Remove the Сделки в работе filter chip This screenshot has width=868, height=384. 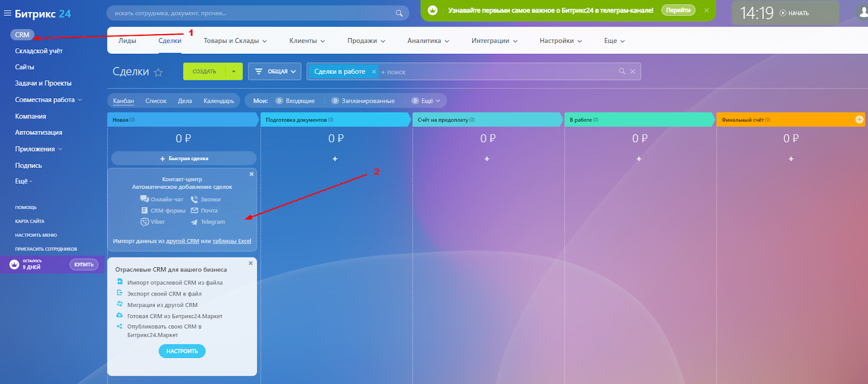[374, 72]
